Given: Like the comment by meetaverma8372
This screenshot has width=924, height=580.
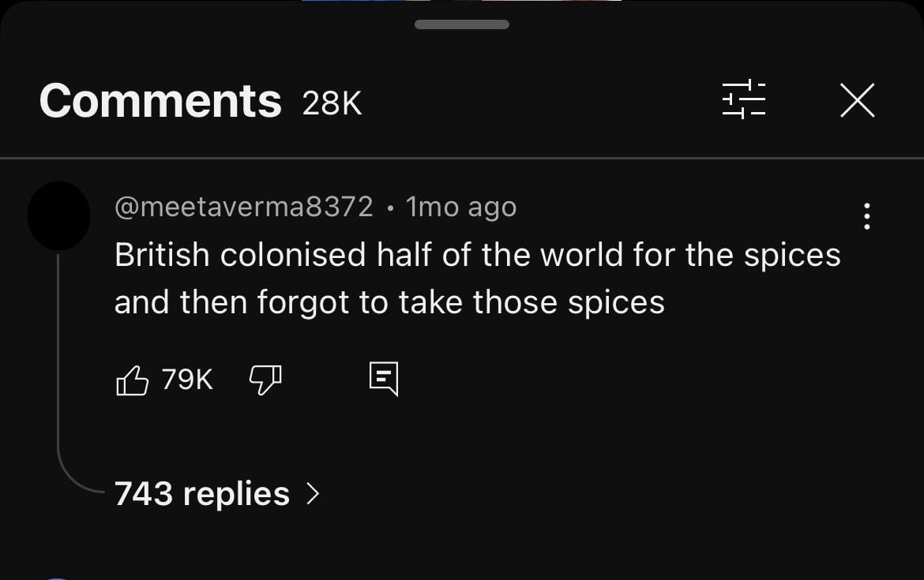Looking at the screenshot, I should click(x=133, y=380).
